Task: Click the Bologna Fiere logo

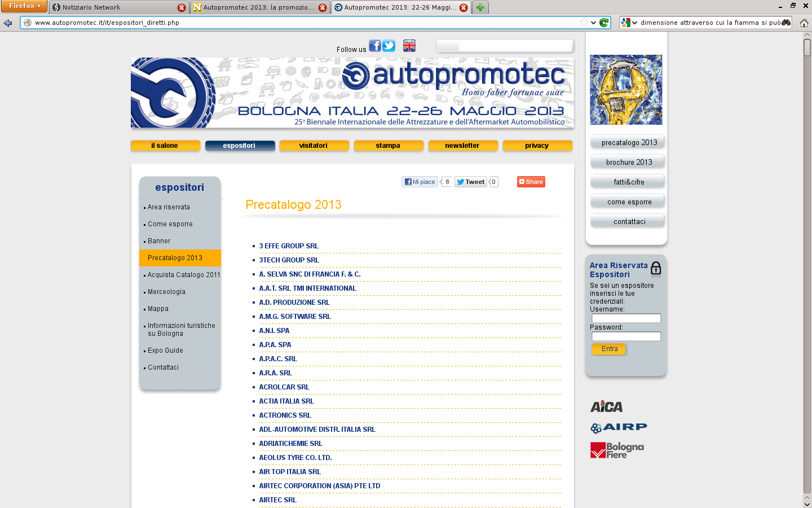Action: click(x=617, y=450)
